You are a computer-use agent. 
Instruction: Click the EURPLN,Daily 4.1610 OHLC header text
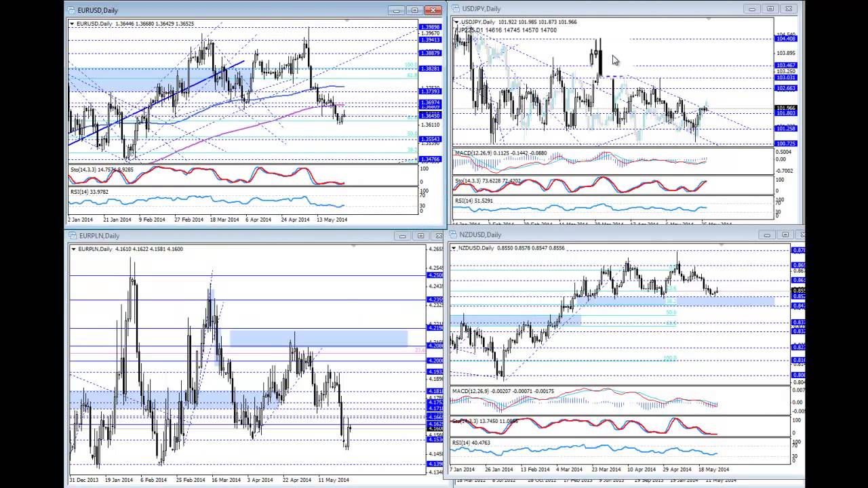(x=130, y=249)
